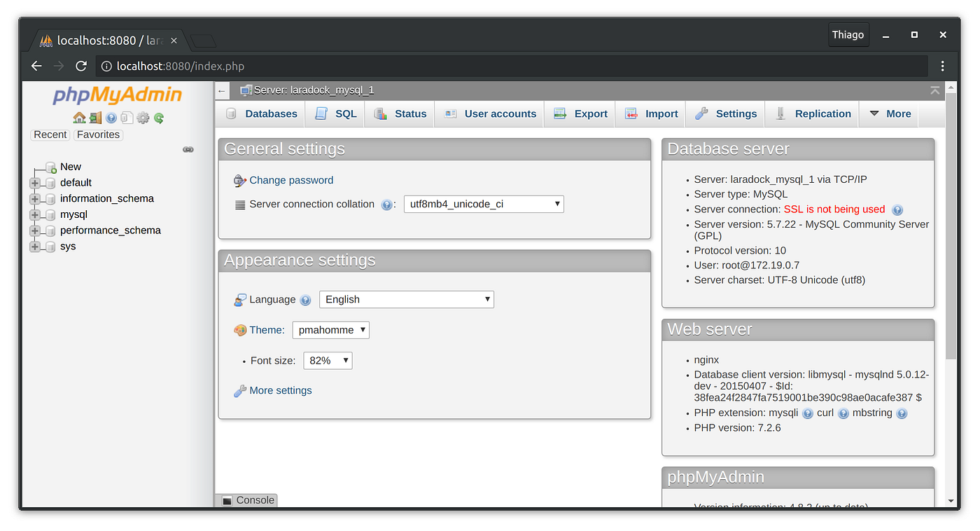The image size is (980, 531).
Task: Open the More menu
Action: click(x=895, y=113)
